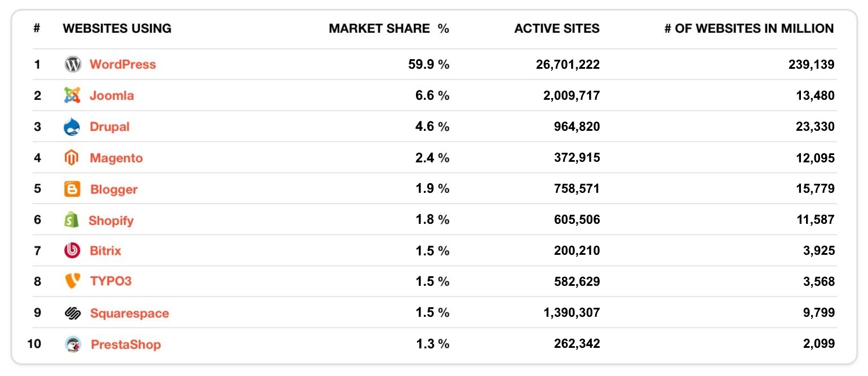
Task: Click the Drupal drop logo icon
Action: point(73,126)
